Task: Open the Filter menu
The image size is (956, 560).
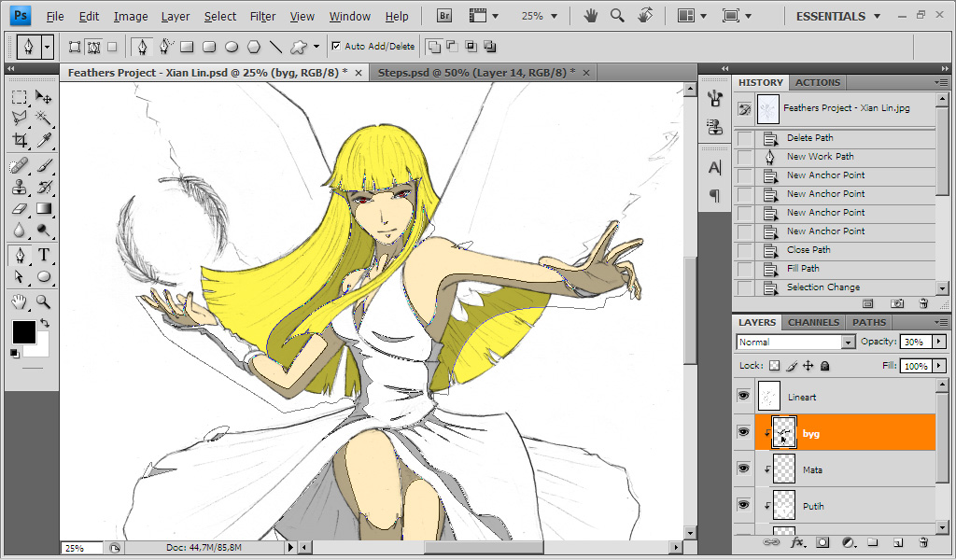Action: point(262,17)
